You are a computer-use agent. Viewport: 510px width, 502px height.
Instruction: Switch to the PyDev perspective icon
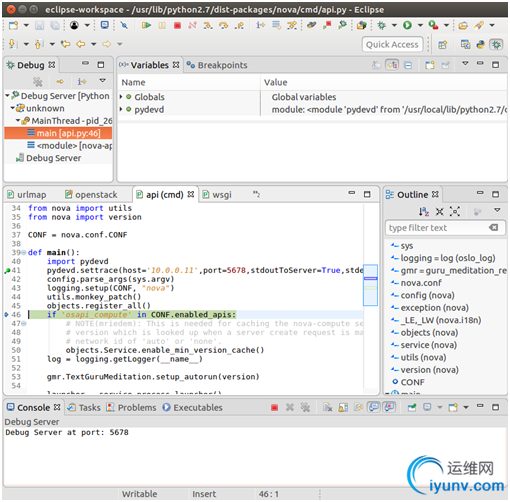[x=480, y=45]
